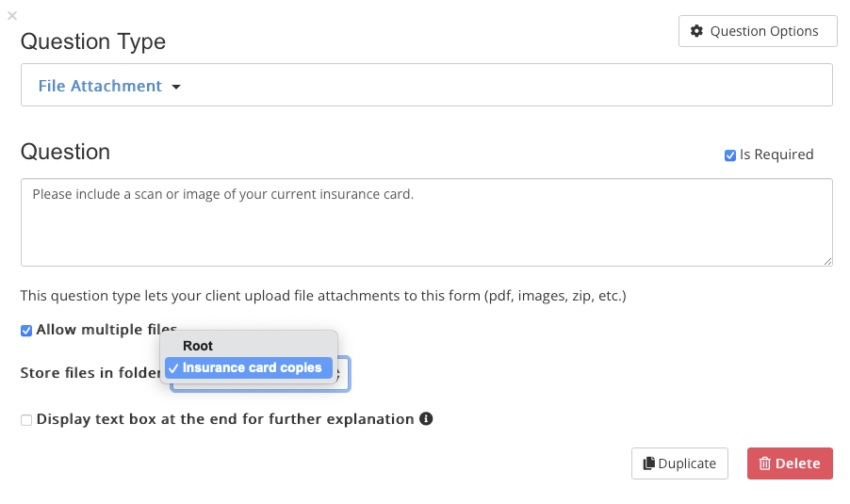Image resolution: width=850 pixels, height=504 pixels.
Task: Expand the File Attachment caret arrow
Action: tap(175, 87)
